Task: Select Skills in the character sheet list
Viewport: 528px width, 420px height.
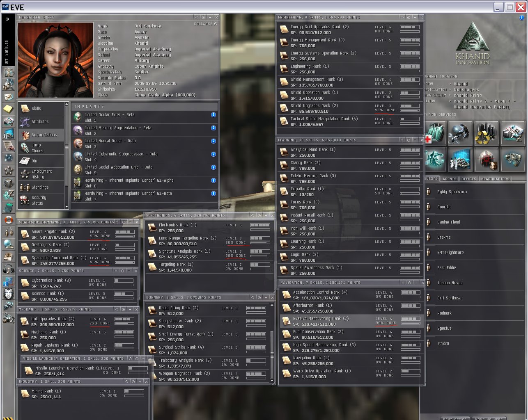Action: point(41,108)
